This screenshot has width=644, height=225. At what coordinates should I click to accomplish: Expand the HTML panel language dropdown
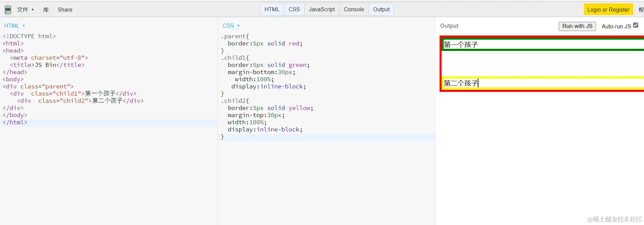14,26
